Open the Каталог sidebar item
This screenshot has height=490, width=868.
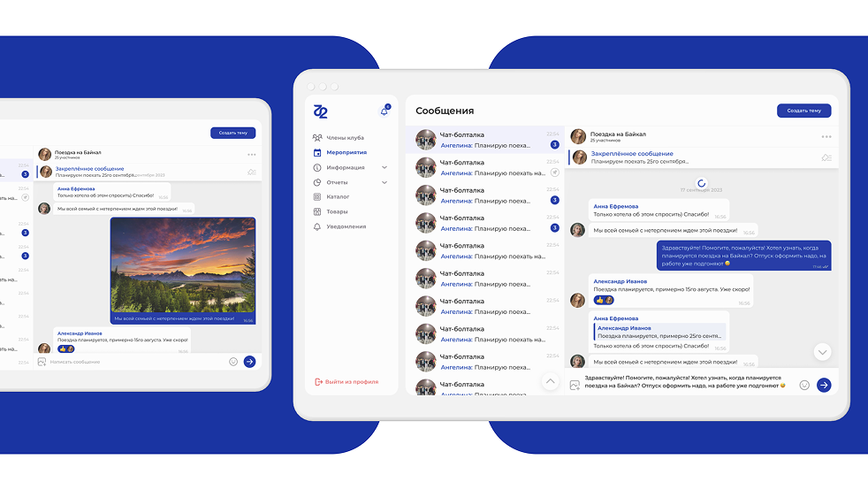click(x=338, y=197)
